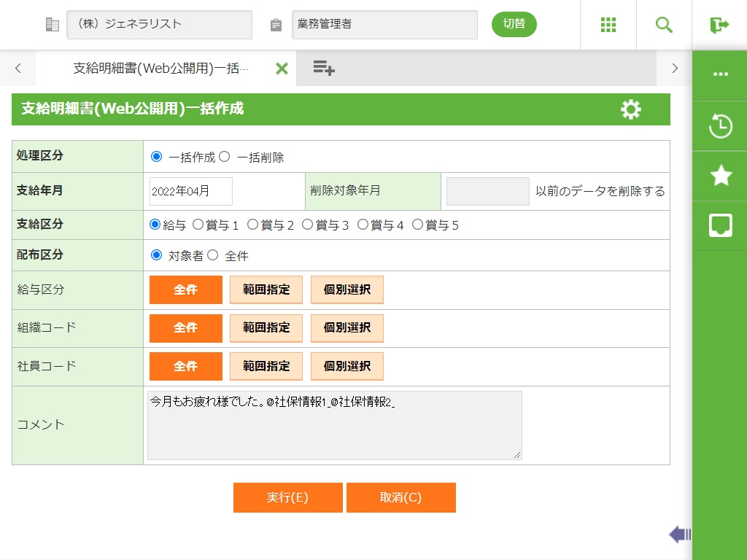
Task: Open the settings gear icon
Action: (x=630, y=109)
